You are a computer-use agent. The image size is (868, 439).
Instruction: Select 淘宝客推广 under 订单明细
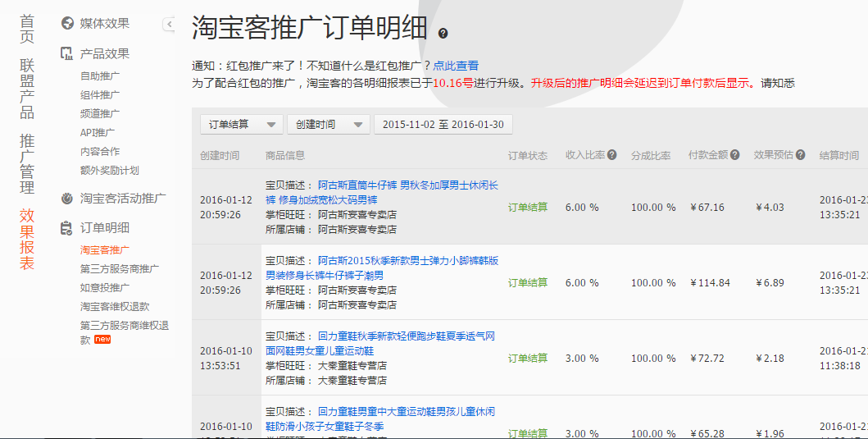[105, 250]
